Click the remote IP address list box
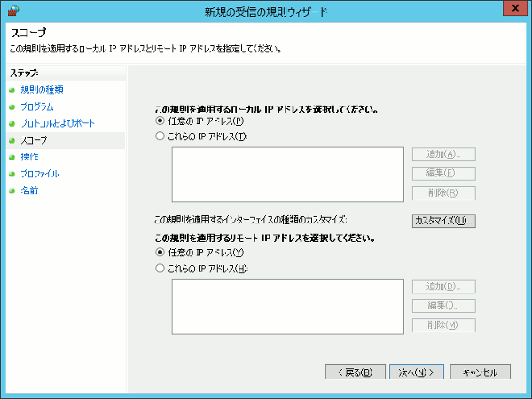 pos(287,307)
